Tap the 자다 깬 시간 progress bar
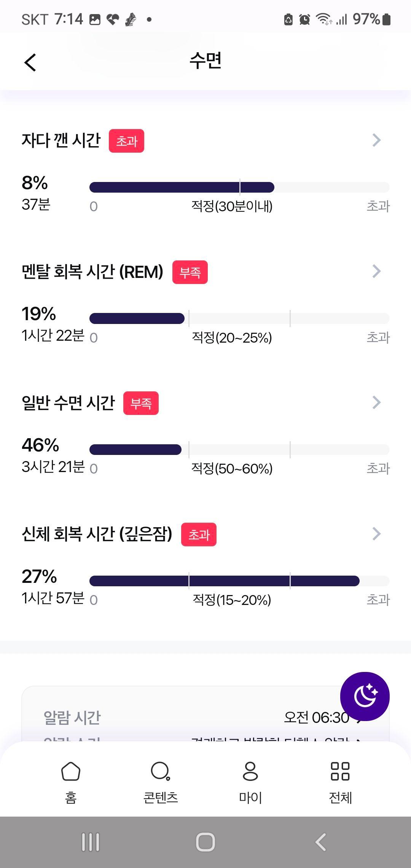 click(239, 187)
